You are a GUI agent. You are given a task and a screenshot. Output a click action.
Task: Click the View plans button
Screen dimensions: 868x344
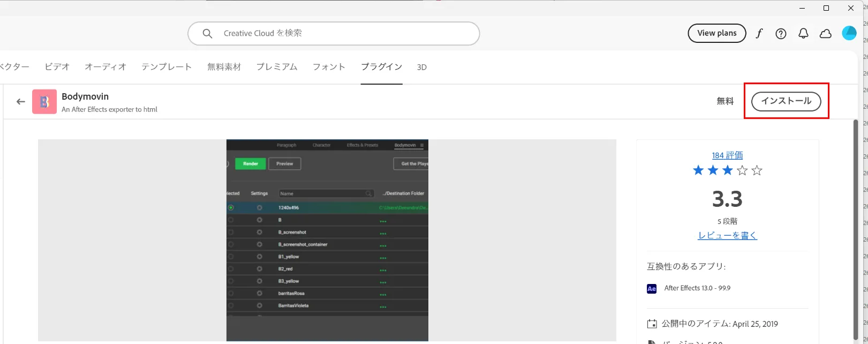coord(716,33)
